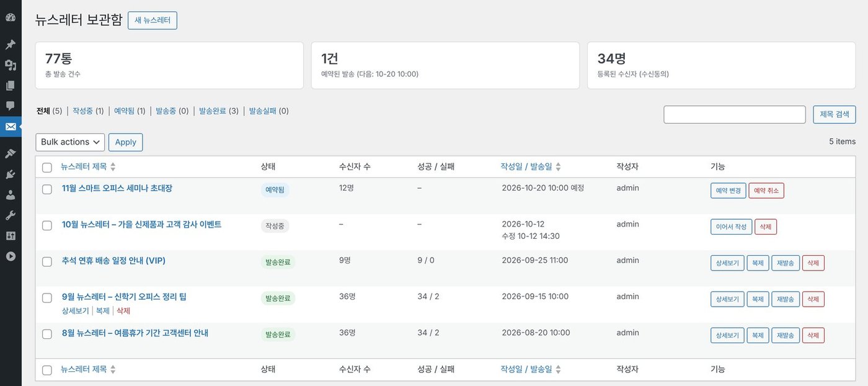Open the Dashboard gauge icon in sidebar
The width and height of the screenshot is (868, 386).
pyautogui.click(x=11, y=17)
